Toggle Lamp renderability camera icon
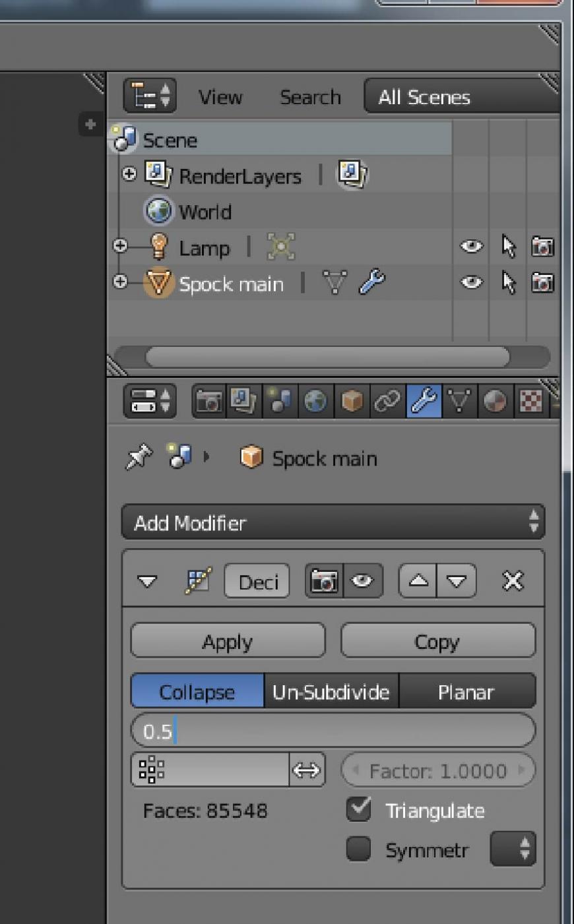574x924 pixels. pyautogui.click(x=542, y=247)
